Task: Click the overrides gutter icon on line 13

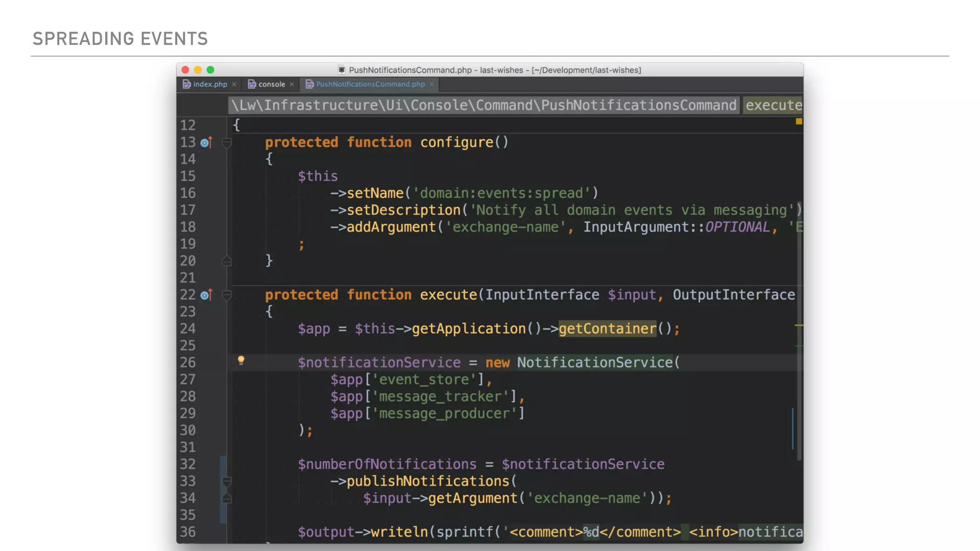Action: (206, 143)
